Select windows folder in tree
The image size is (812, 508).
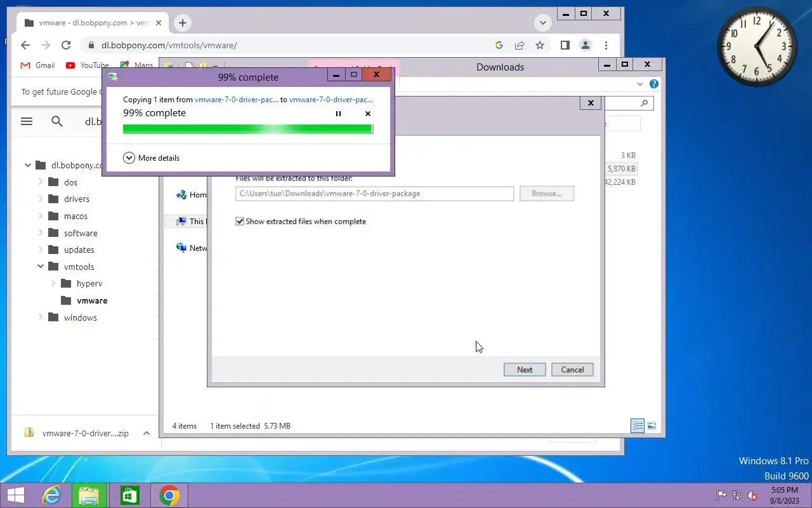click(81, 317)
